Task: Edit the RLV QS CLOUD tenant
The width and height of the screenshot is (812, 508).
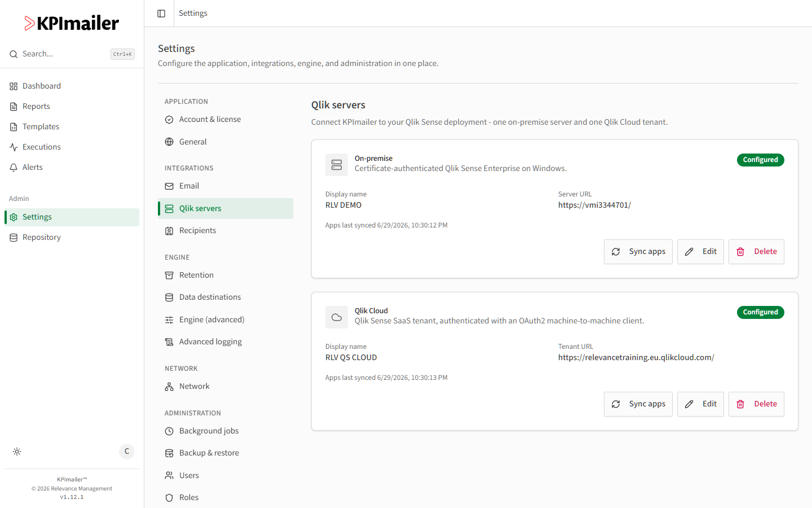Action: click(700, 404)
